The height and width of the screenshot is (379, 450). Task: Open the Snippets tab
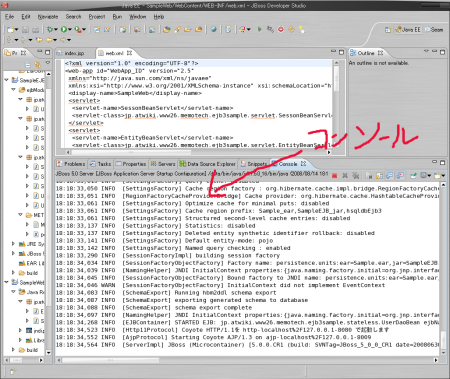pyautogui.click(x=254, y=164)
